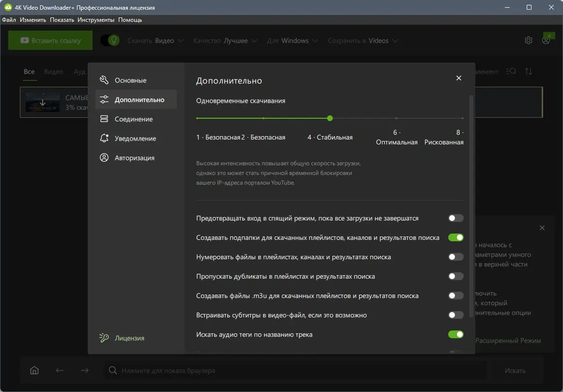Click the smart mode lightbulb toggle

(x=110, y=40)
